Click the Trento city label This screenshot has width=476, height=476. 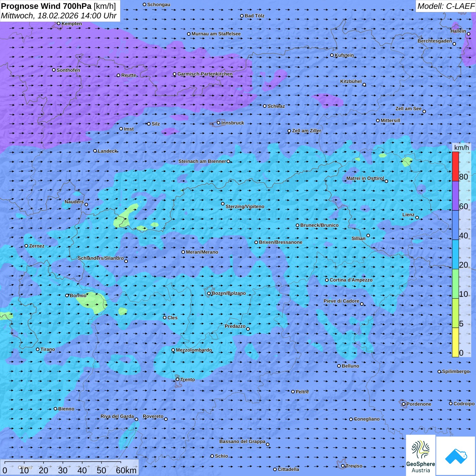(188, 379)
